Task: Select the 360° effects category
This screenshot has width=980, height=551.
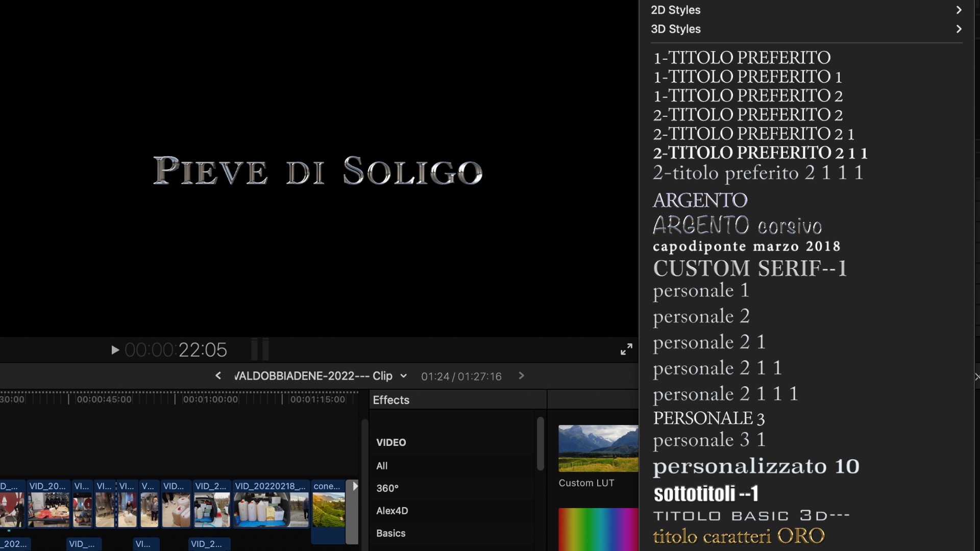Action: (x=387, y=488)
